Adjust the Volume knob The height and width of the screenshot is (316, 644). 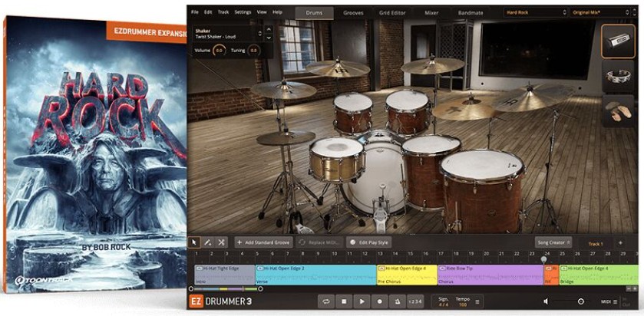coord(220,51)
